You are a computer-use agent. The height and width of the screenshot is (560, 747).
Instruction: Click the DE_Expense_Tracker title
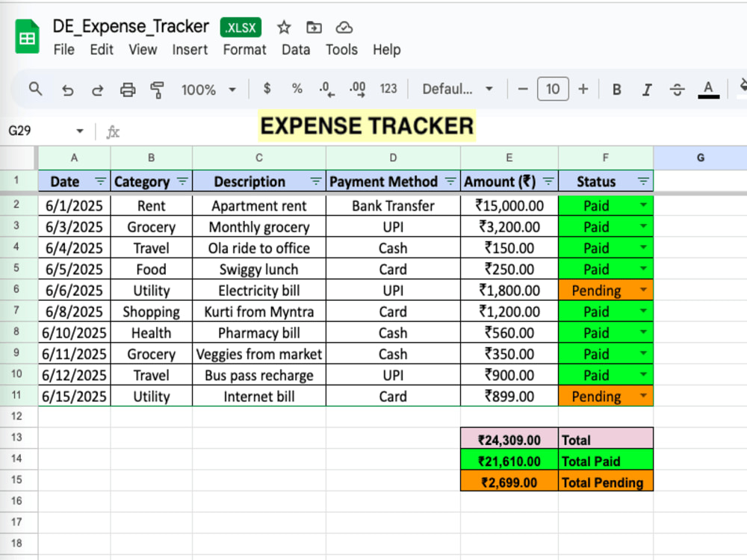pyautogui.click(x=131, y=27)
